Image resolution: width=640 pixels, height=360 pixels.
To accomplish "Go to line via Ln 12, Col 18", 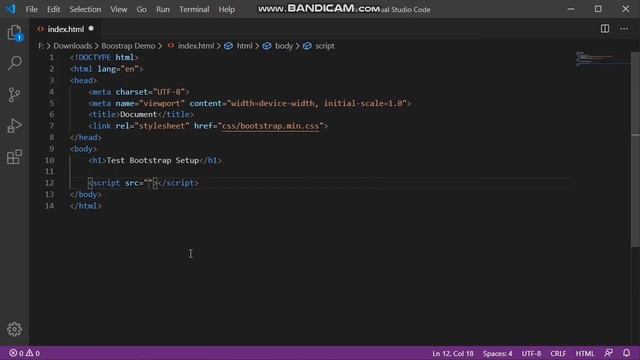I will 453,353.
